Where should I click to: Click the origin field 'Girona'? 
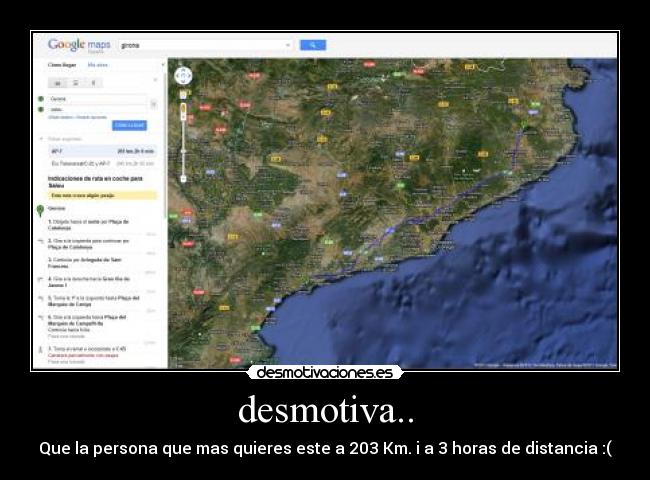click(97, 99)
